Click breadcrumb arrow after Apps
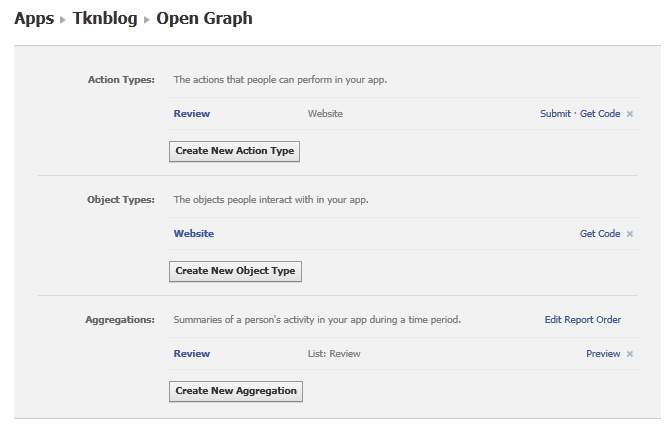Image resolution: width=670 pixels, height=429 pixels. 63,20
